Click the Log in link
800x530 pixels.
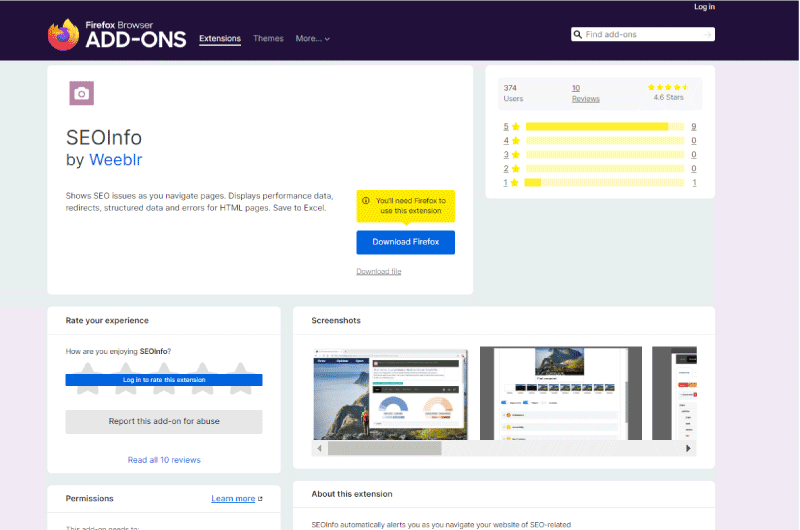click(x=704, y=7)
